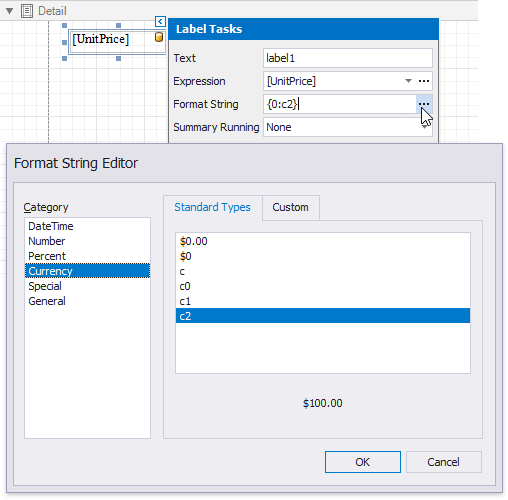Choose the c0 format

point(323,286)
